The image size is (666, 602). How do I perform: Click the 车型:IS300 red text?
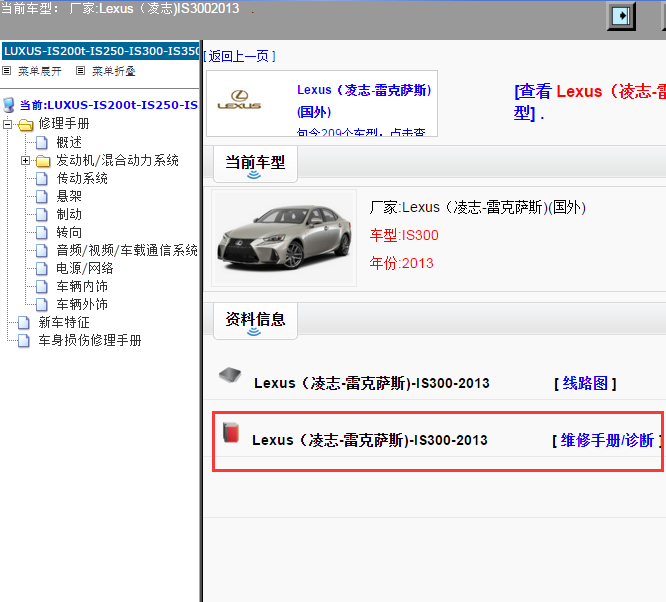tap(404, 235)
